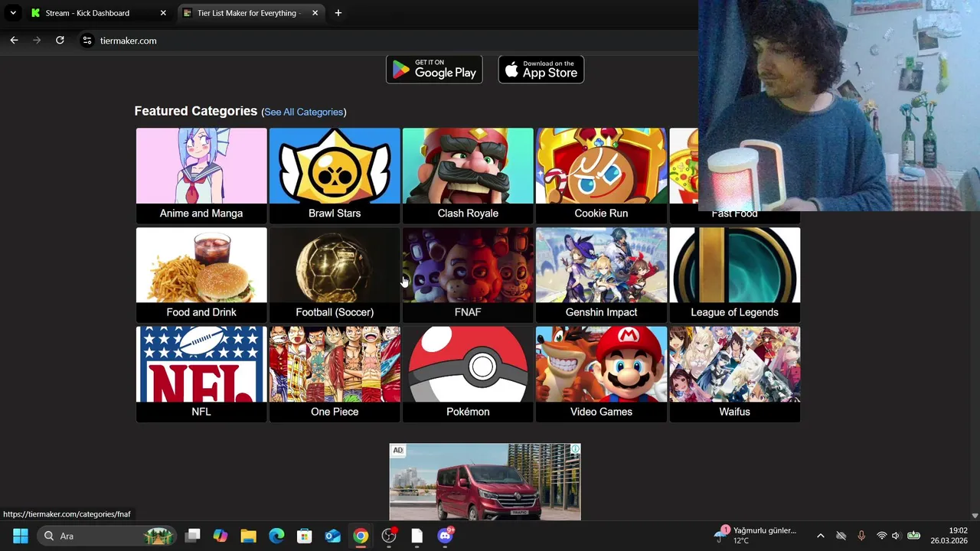Open the League of Legends category
The image size is (980, 551).
(x=734, y=275)
